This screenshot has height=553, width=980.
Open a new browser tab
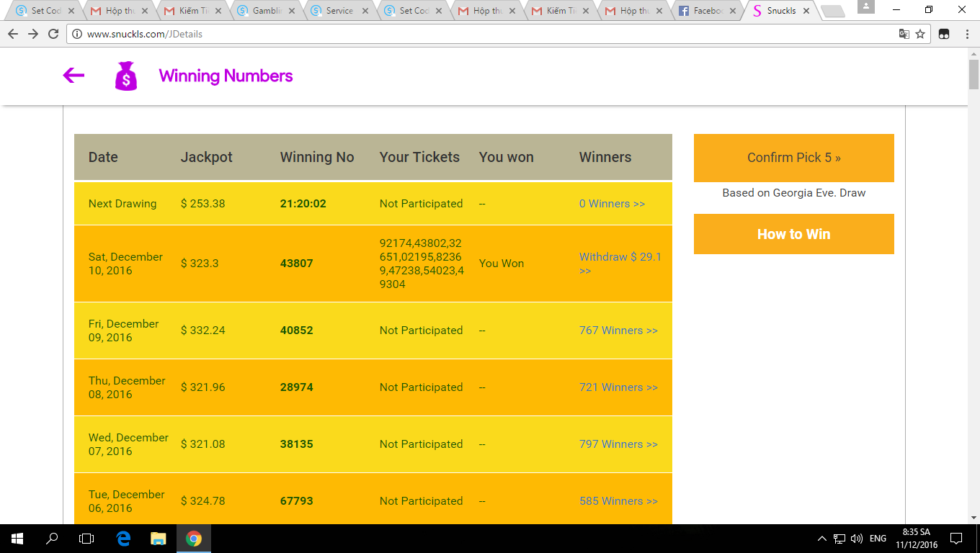(832, 12)
